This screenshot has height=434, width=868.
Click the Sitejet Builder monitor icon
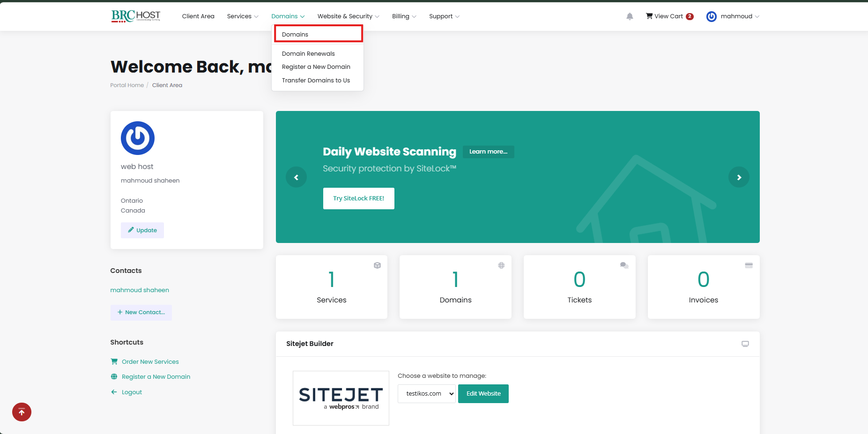(x=745, y=344)
